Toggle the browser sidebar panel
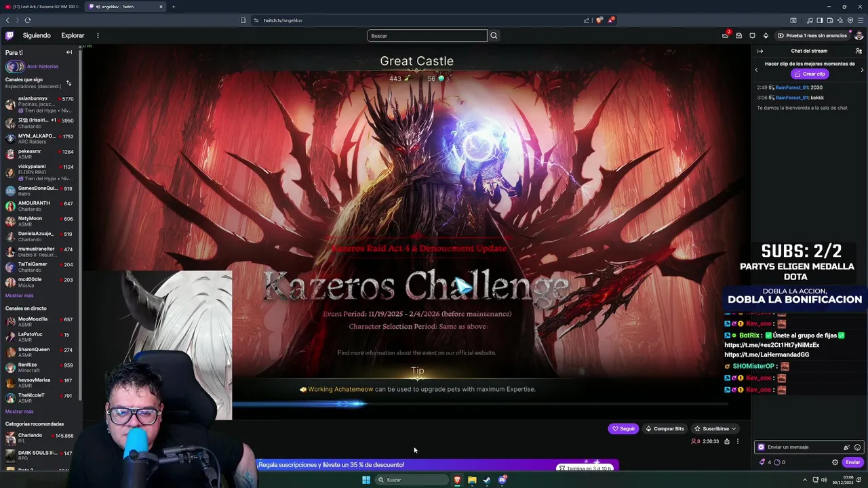The height and width of the screenshot is (488, 868). (x=820, y=20)
